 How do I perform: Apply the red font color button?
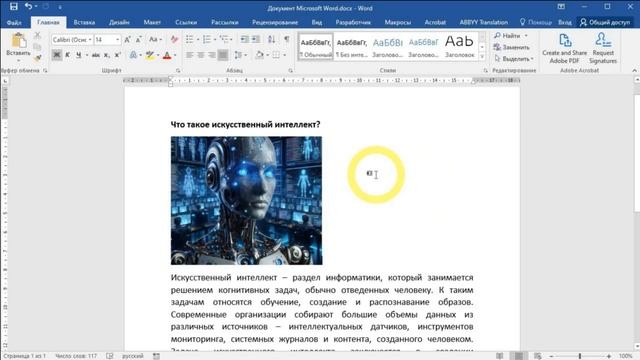167,55
